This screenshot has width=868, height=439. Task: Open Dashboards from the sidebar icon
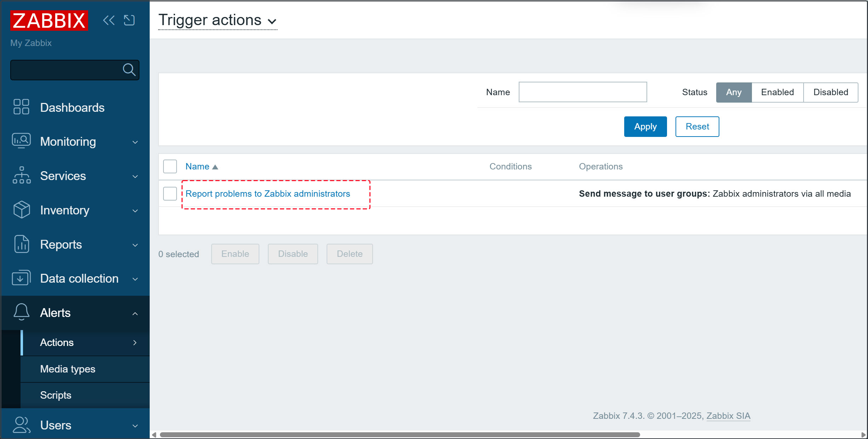click(21, 107)
